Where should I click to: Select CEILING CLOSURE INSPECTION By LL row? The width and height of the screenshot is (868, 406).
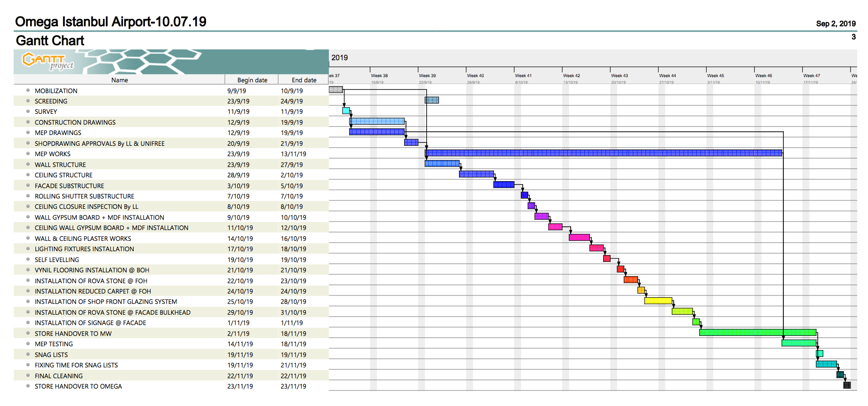click(x=171, y=207)
